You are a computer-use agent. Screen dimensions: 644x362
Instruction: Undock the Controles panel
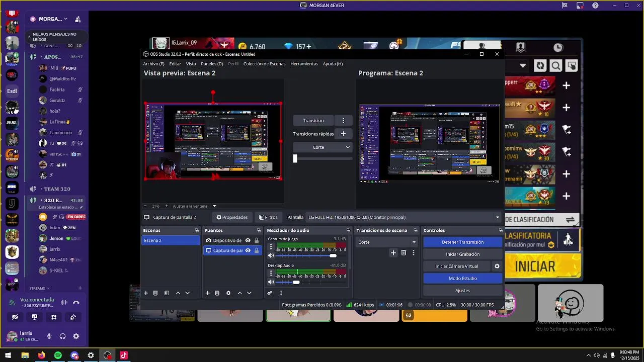click(501, 230)
